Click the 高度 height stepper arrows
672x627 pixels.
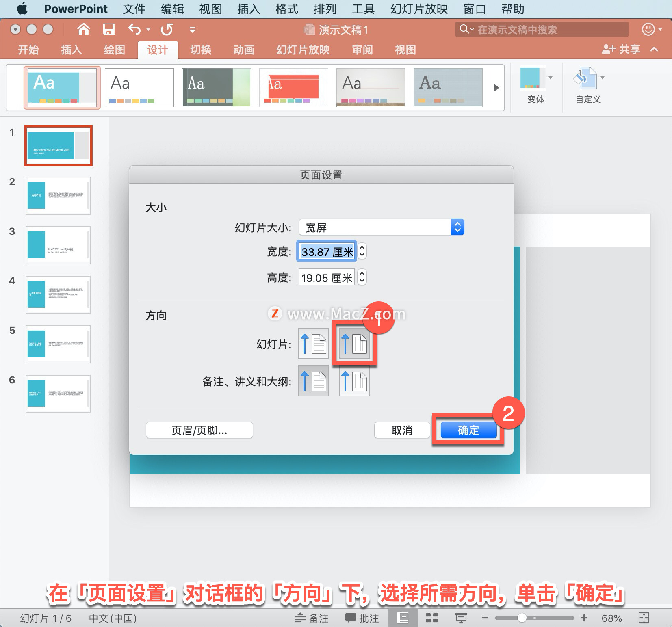click(x=362, y=277)
